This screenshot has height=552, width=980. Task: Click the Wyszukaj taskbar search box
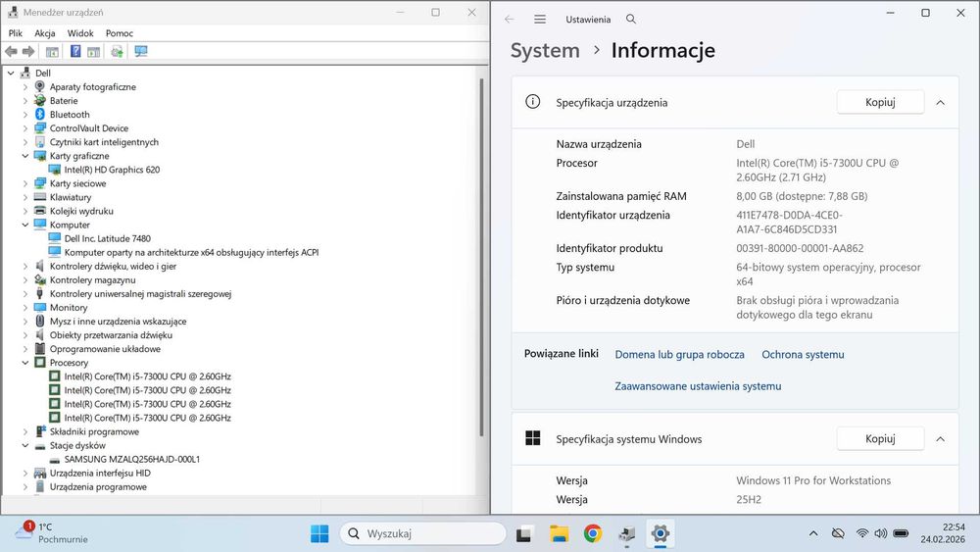coord(422,533)
